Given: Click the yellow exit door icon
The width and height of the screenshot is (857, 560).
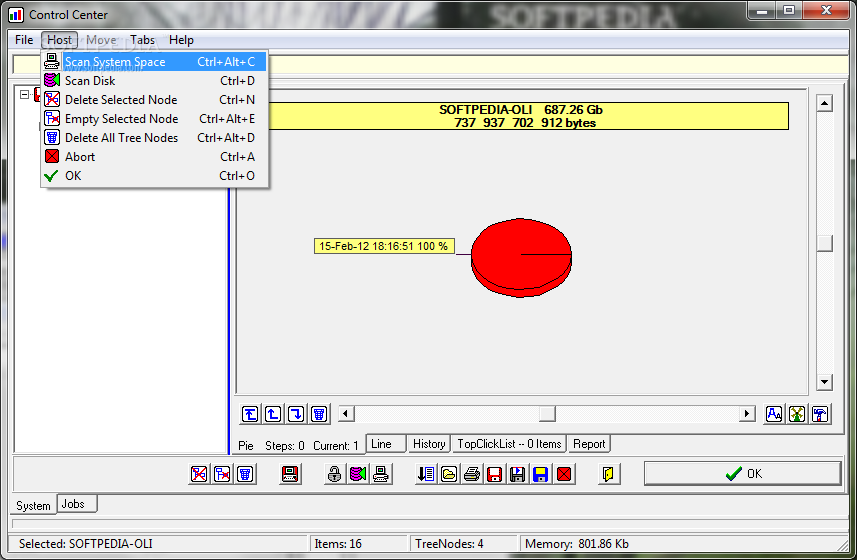Looking at the screenshot, I should (x=608, y=474).
